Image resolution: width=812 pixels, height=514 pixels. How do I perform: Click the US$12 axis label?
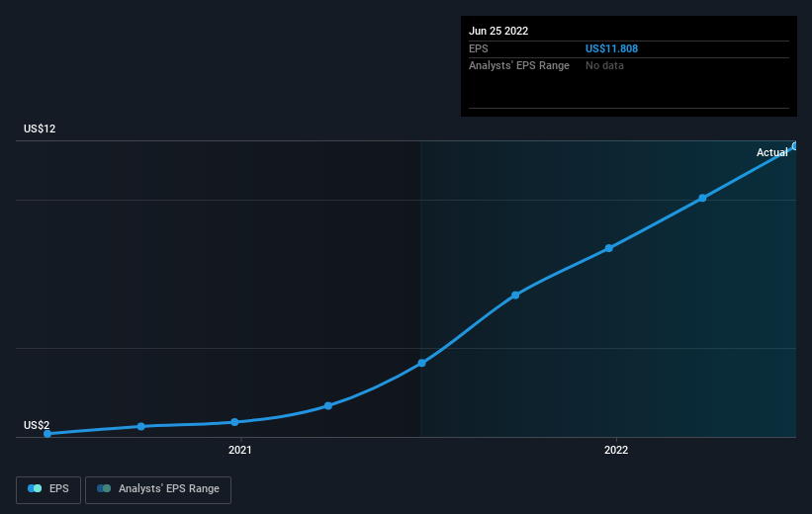(x=40, y=128)
